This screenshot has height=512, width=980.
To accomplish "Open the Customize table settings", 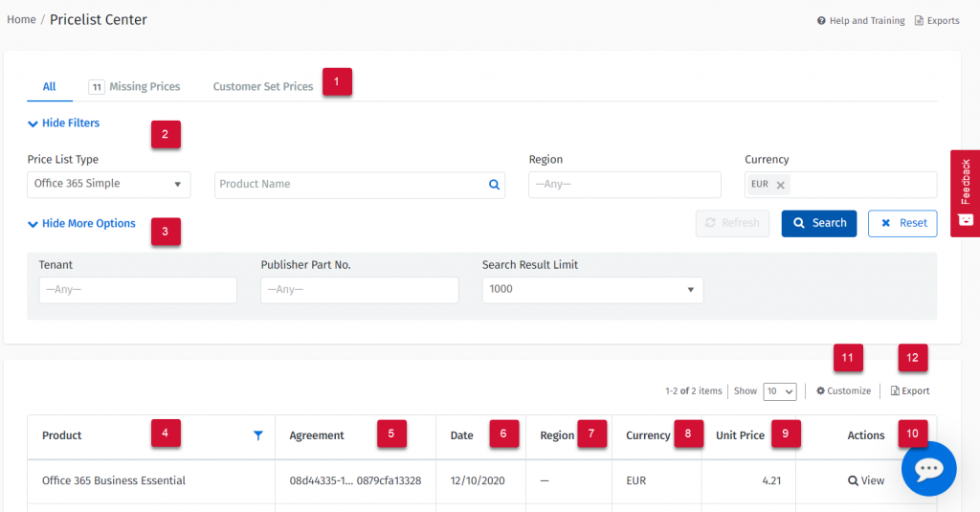I will pyautogui.click(x=843, y=390).
